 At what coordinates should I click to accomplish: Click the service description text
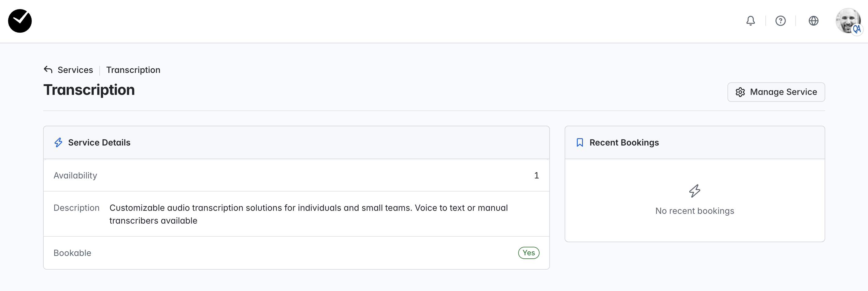pyautogui.click(x=308, y=214)
